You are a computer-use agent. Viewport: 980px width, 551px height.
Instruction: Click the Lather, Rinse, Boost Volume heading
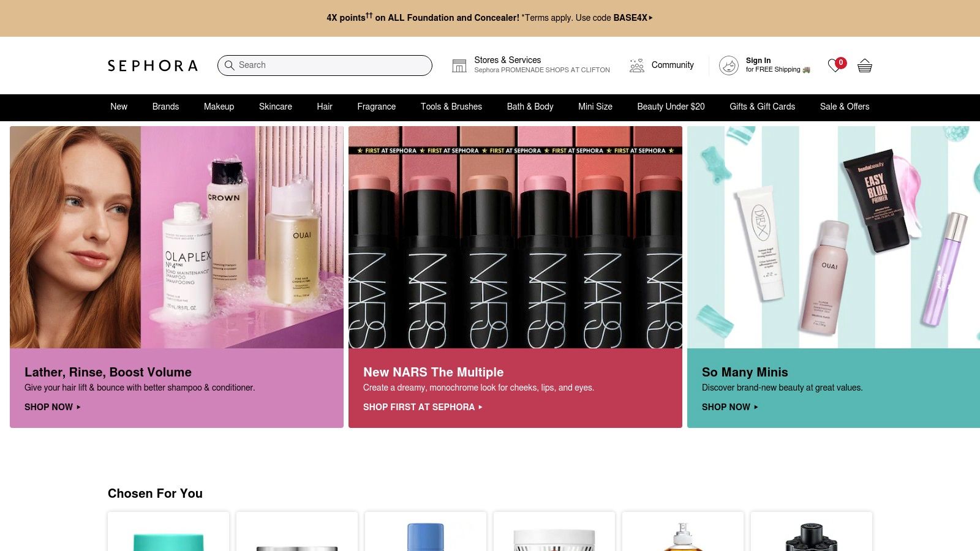click(x=108, y=372)
